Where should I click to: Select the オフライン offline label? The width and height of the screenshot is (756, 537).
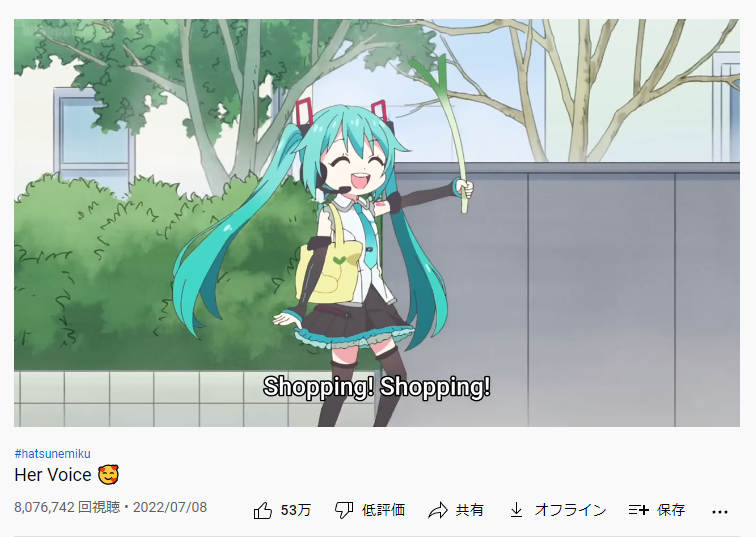(x=570, y=510)
